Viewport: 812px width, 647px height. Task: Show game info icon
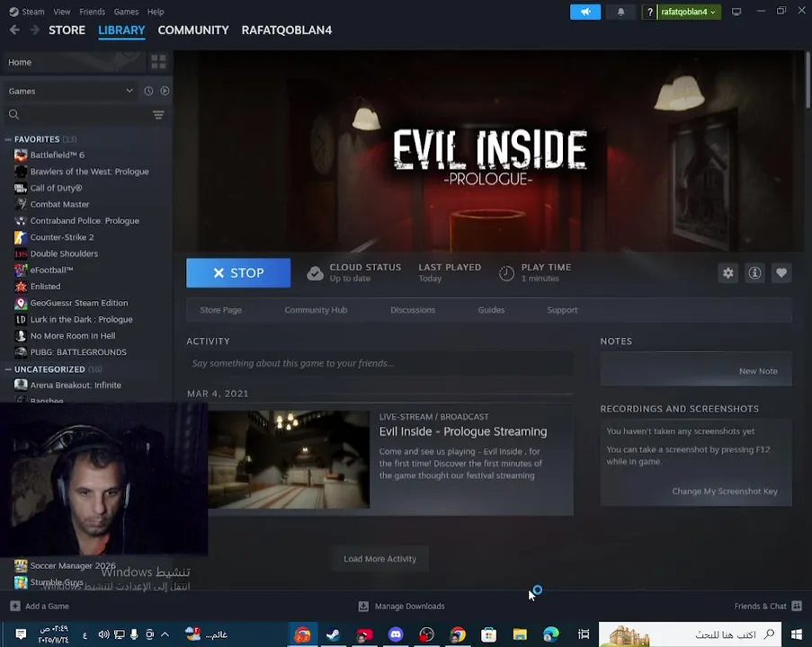(x=754, y=273)
